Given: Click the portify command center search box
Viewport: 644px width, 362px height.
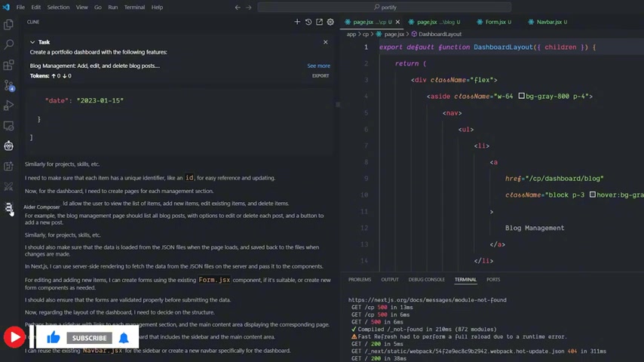Looking at the screenshot, I should point(385,7).
